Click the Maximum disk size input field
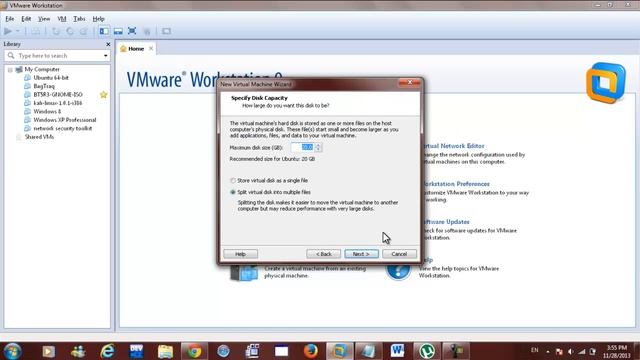Screen dimensions: 640x360 click(302, 147)
